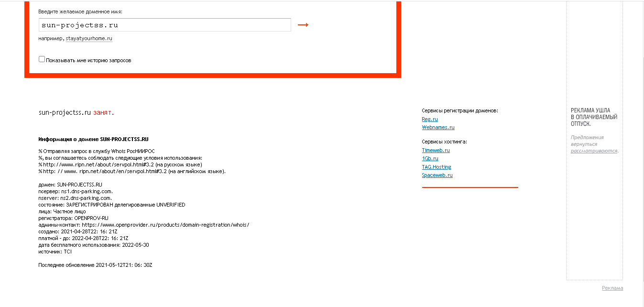
Task: Click the openprovider.ru whois URL text
Action: (165, 225)
